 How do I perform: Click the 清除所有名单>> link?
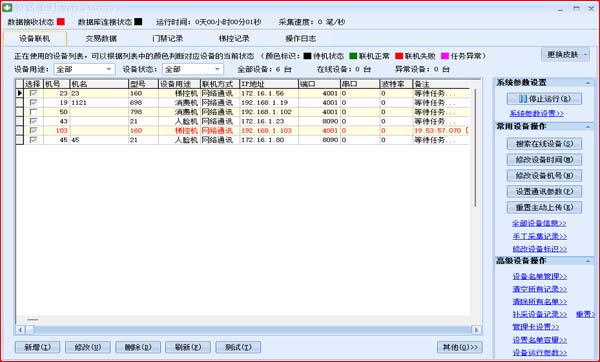540,302
